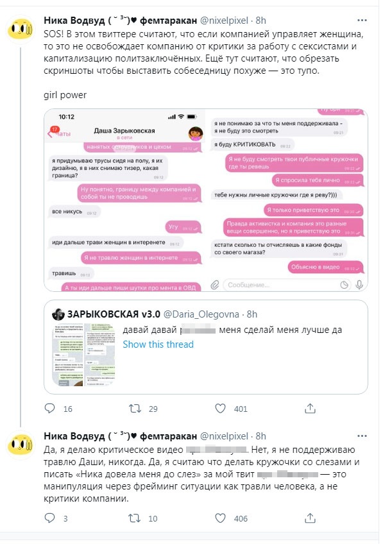Retweet the first tweet showing 29 retweets
The height and width of the screenshot is (544, 392).
[135, 409]
